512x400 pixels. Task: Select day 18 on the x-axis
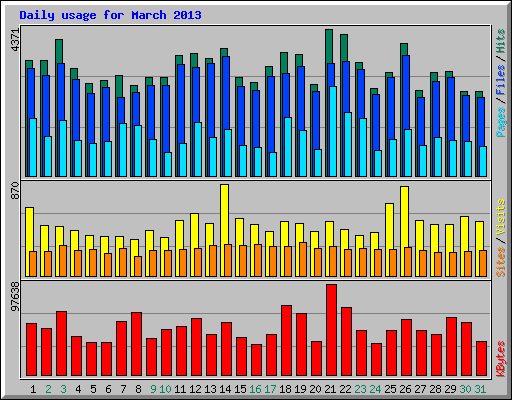click(285, 389)
